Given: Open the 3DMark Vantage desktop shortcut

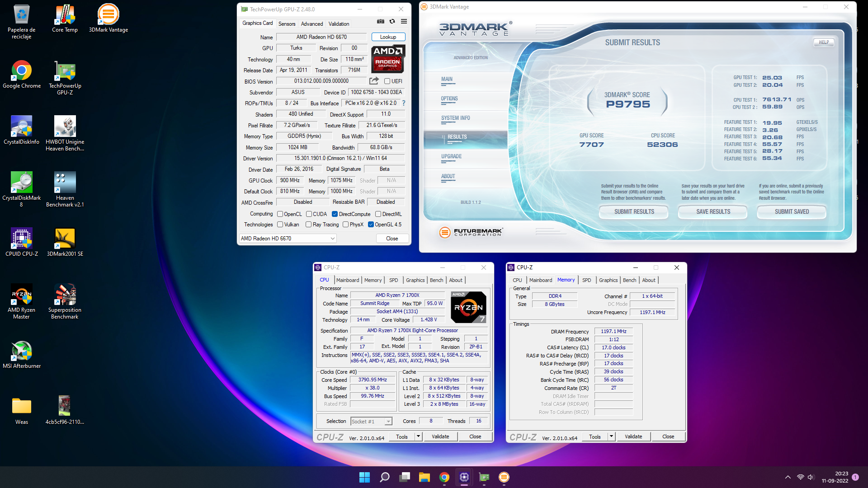Looking at the screenshot, I should [x=108, y=19].
